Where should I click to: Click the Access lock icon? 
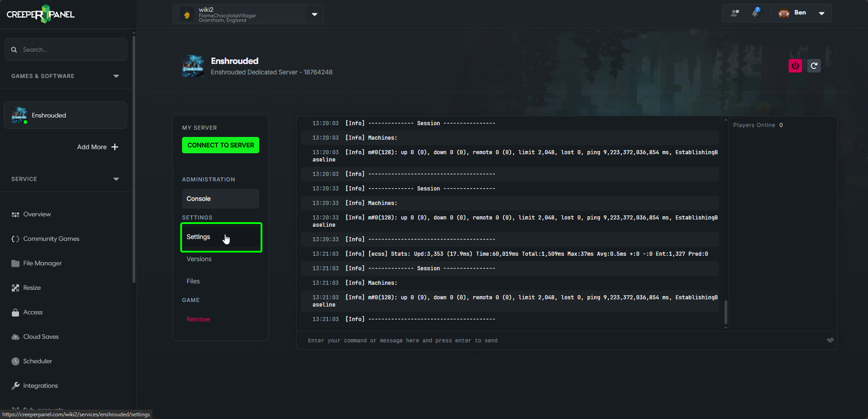(15, 312)
